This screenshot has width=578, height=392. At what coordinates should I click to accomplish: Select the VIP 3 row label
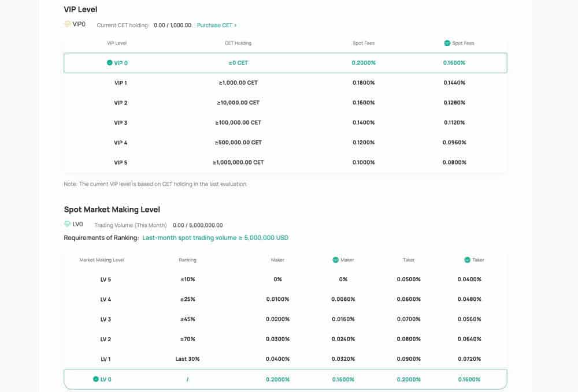pos(121,122)
